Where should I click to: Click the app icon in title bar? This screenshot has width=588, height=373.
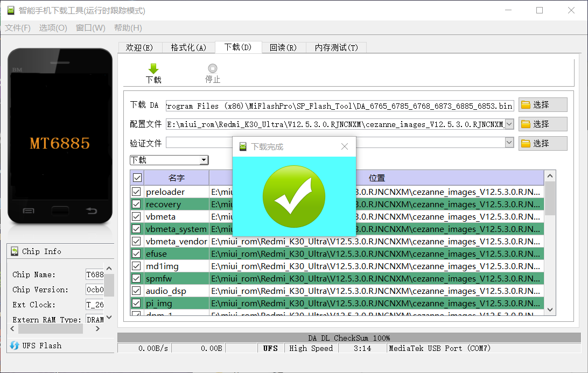(11, 11)
